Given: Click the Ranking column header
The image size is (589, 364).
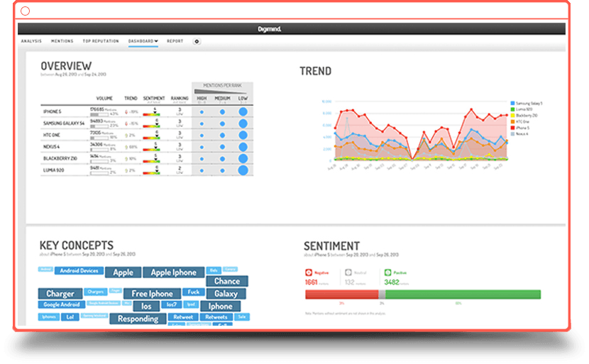Looking at the screenshot, I should click(x=180, y=99).
